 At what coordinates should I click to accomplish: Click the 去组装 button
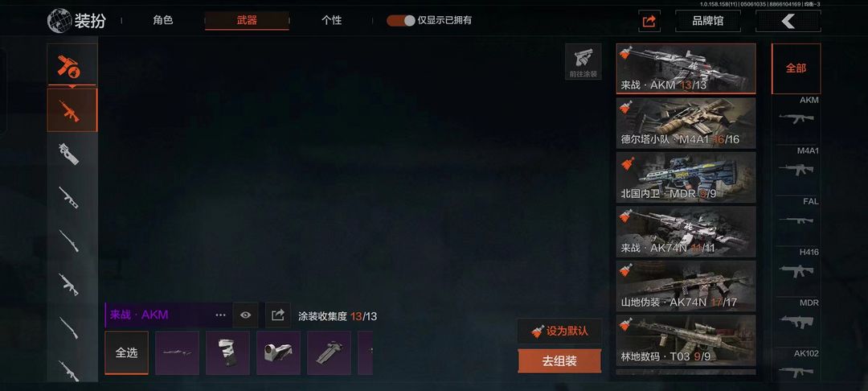coord(559,361)
